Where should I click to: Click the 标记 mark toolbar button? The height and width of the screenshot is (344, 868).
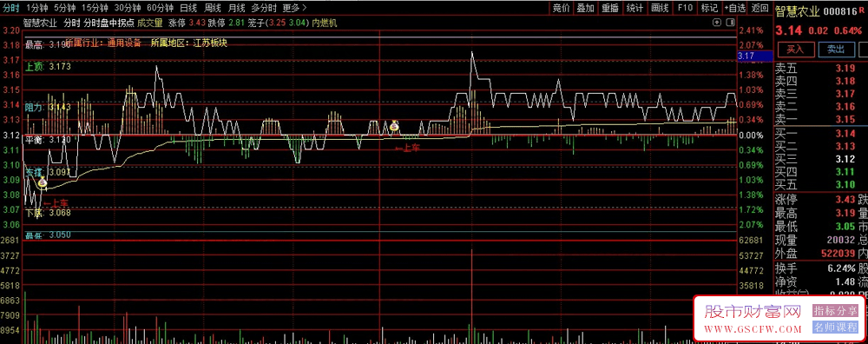708,8
